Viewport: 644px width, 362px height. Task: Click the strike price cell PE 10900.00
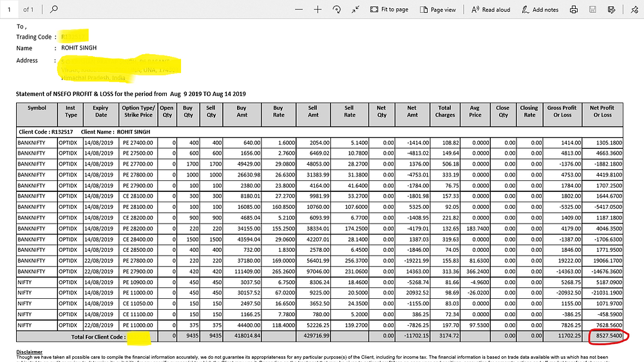point(138,282)
